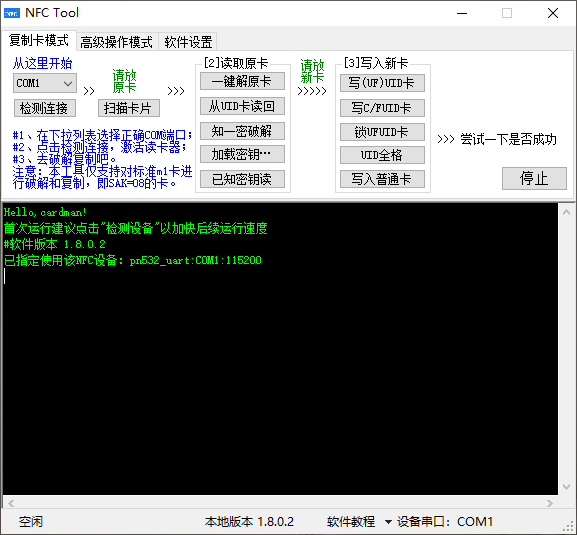Click the console scrollbar down arrow

point(567,487)
